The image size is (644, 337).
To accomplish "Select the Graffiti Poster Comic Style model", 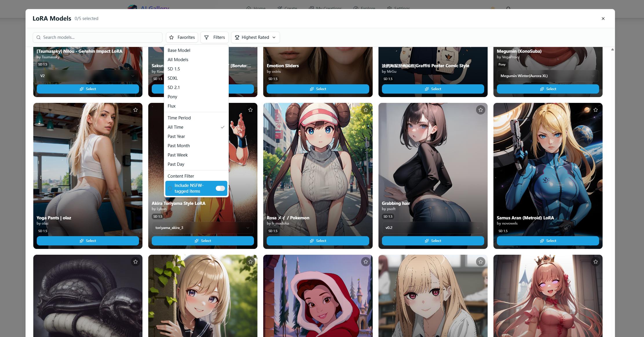I will [433, 89].
